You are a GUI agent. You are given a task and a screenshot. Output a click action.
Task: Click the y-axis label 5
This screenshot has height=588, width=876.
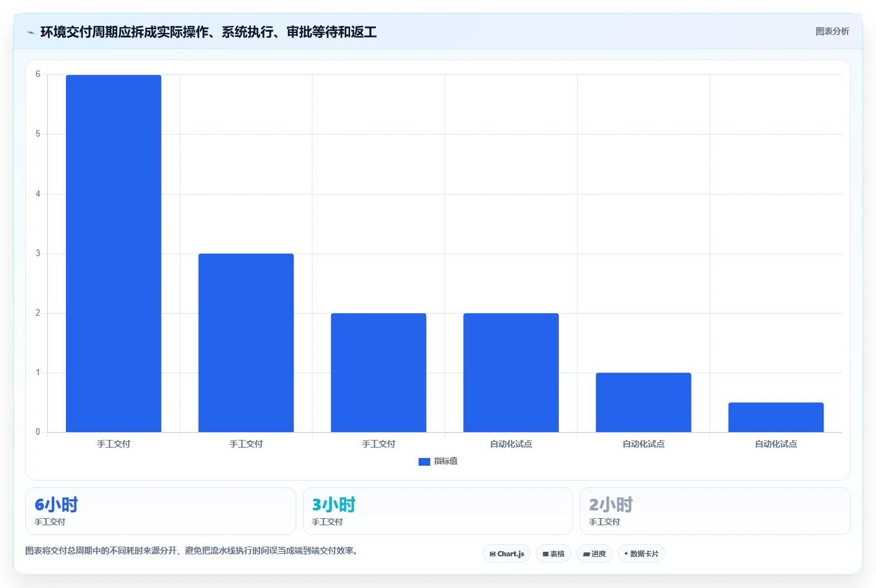coord(38,134)
